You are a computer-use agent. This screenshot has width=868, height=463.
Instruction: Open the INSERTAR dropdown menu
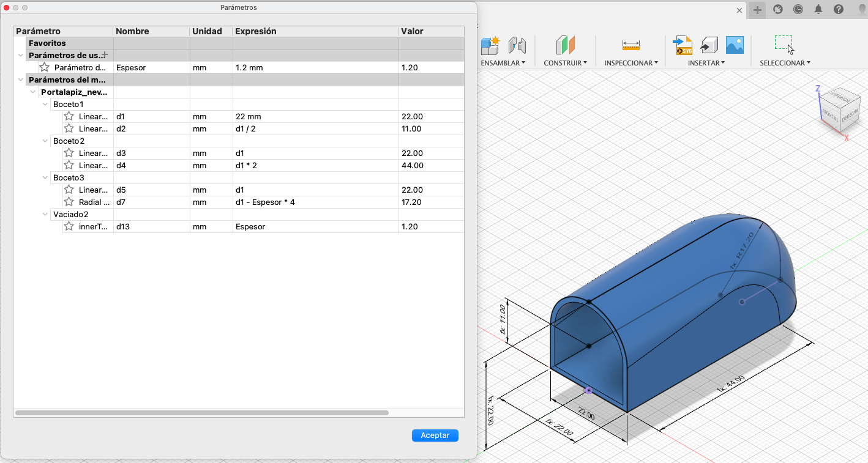click(x=706, y=63)
